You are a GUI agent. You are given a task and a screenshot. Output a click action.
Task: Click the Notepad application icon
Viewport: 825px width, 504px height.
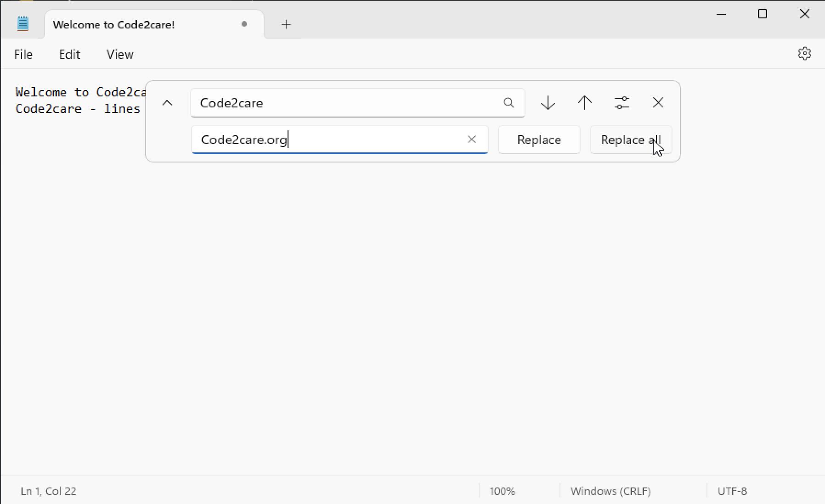[23, 22]
